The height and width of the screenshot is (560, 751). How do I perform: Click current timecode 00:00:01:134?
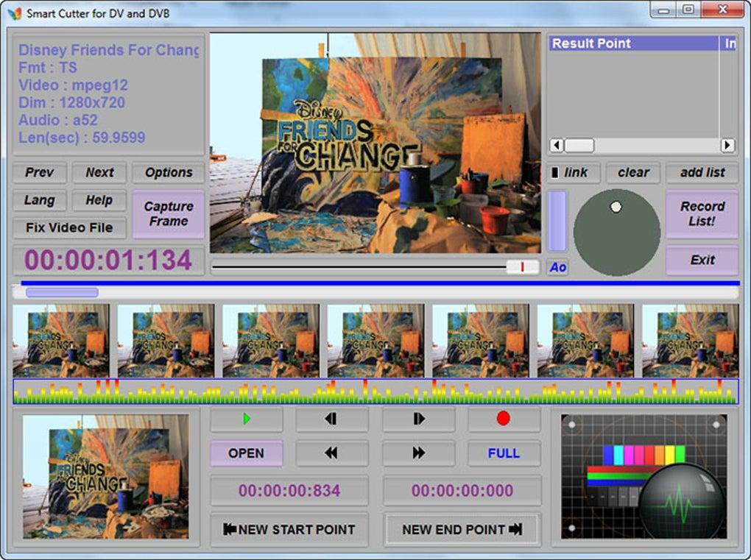pos(108,260)
